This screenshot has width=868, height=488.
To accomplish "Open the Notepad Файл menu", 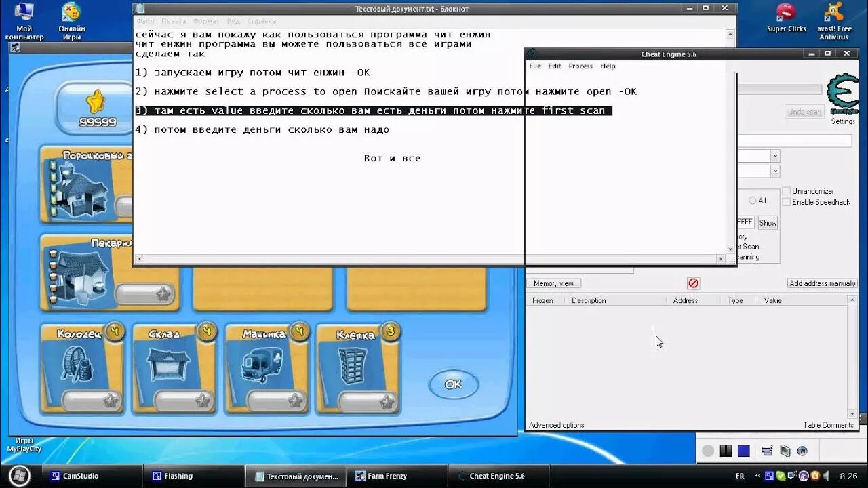I will [145, 22].
